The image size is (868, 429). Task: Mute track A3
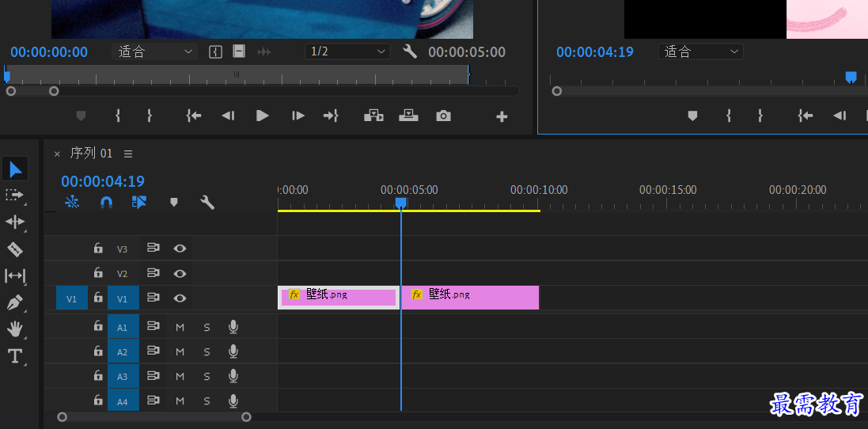tap(180, 377)
